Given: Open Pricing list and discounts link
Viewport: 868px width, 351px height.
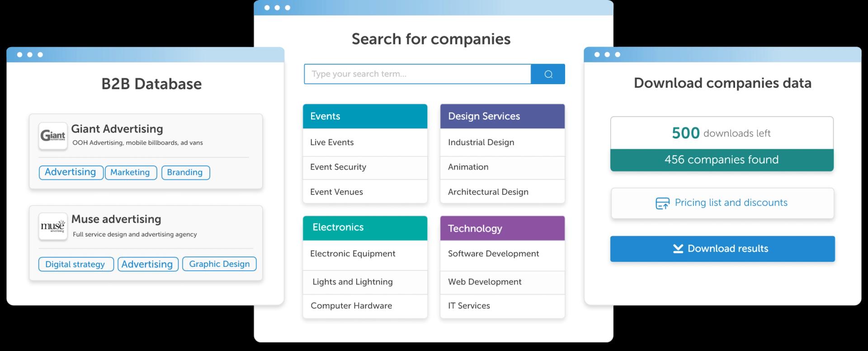Looking at the screenshot, I should coord(731,203).
